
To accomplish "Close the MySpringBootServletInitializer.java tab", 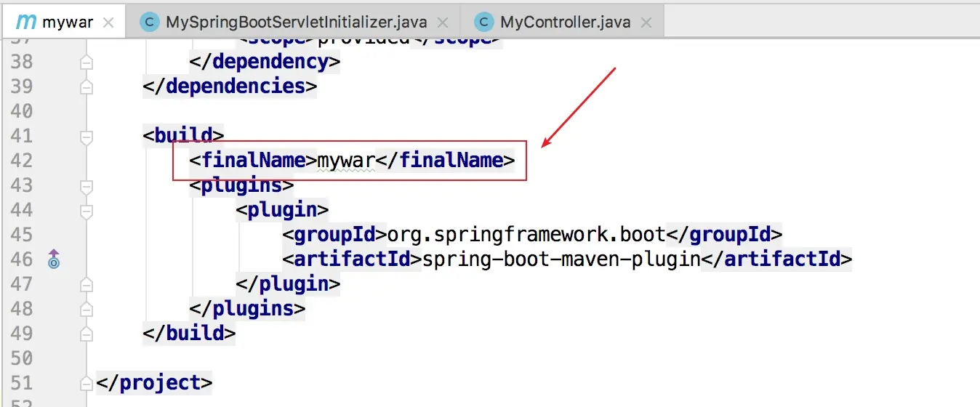I will click(x=443, y=23).
